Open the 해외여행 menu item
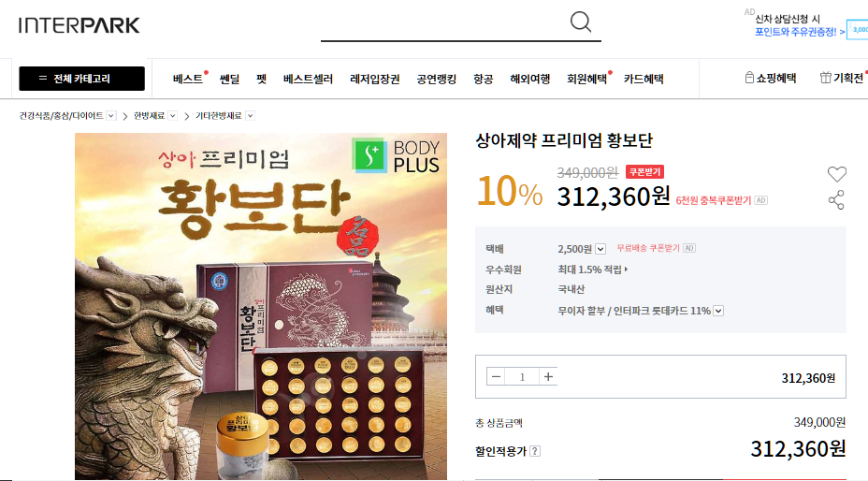Image resolution: width=868 pixels, height=481 pixels. pos(529,79)
